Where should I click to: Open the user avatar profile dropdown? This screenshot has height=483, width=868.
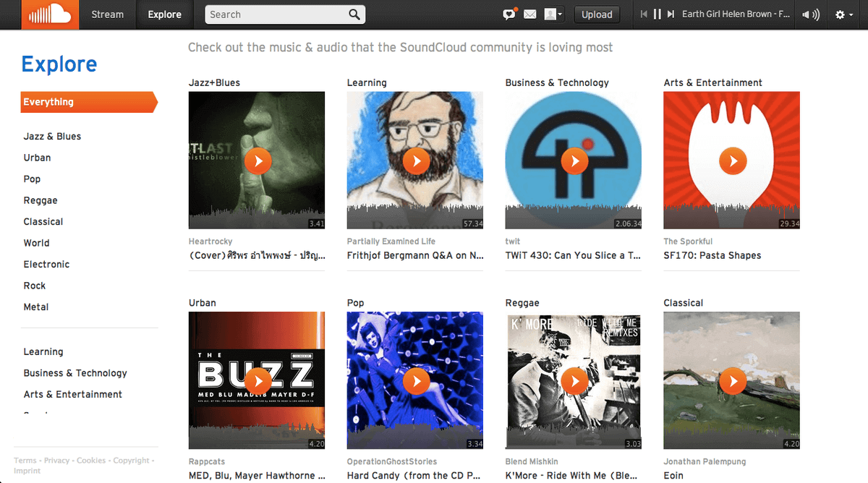point(553,14)
